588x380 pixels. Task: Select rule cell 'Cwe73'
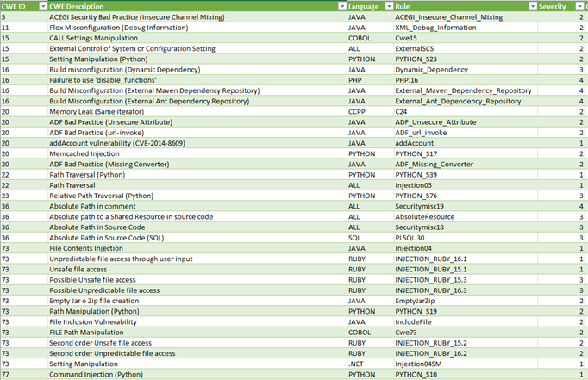pos(466,332)
